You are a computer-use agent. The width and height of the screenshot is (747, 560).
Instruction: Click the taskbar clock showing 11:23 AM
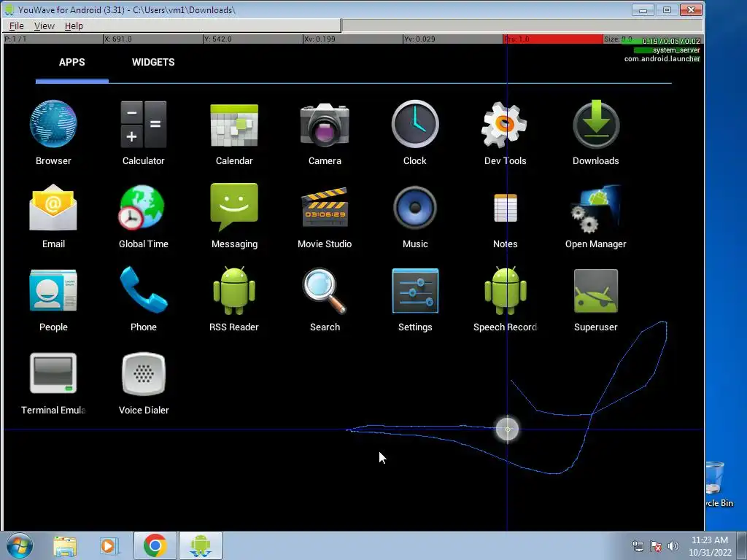coord(710,546)
